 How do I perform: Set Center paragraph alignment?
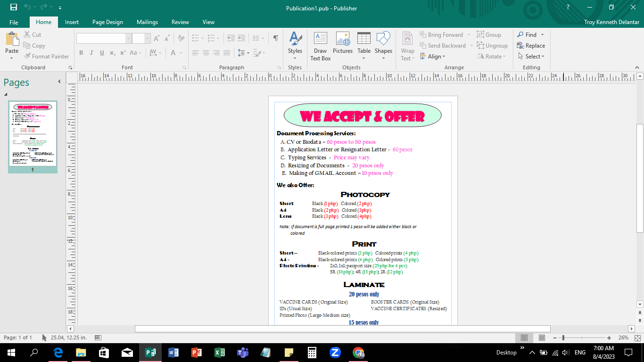206,53
